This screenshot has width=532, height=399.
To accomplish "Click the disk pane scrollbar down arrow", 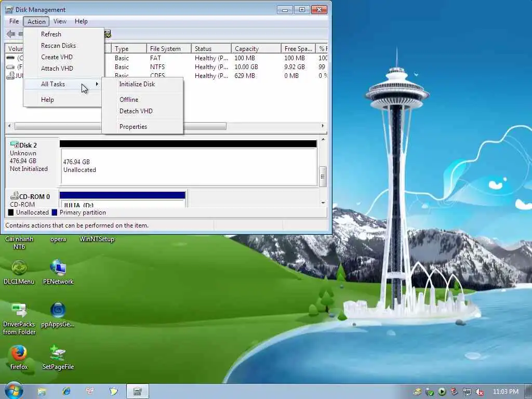I will point(323,203).
